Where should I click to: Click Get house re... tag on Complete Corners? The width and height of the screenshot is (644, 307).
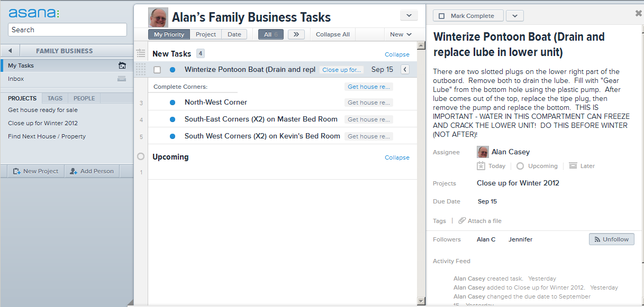369,87
